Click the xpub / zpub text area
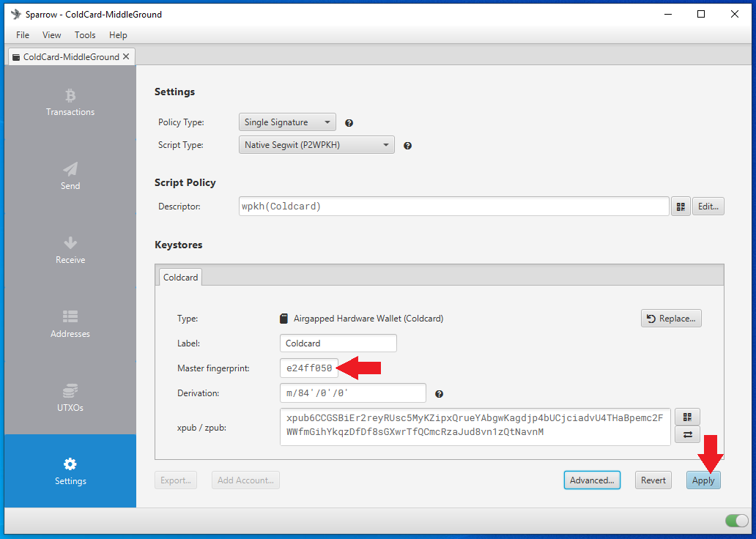 point(475,427)
